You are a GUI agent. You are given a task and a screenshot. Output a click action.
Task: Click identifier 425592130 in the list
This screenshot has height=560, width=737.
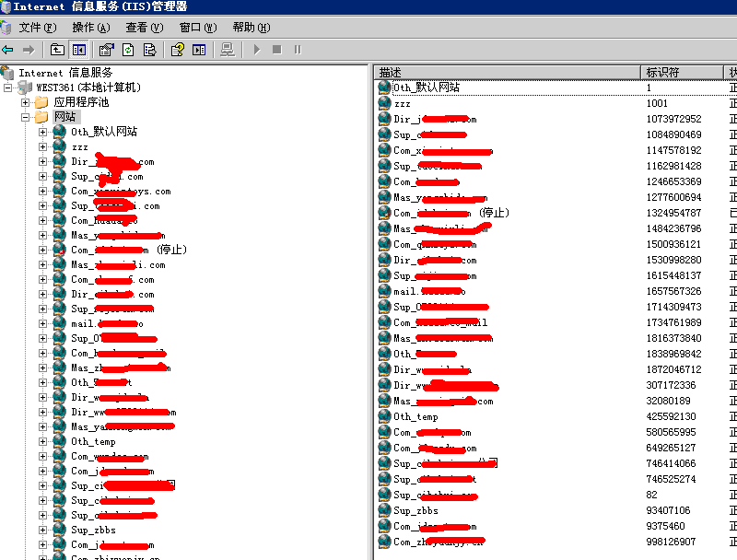[x=671, y=416]
